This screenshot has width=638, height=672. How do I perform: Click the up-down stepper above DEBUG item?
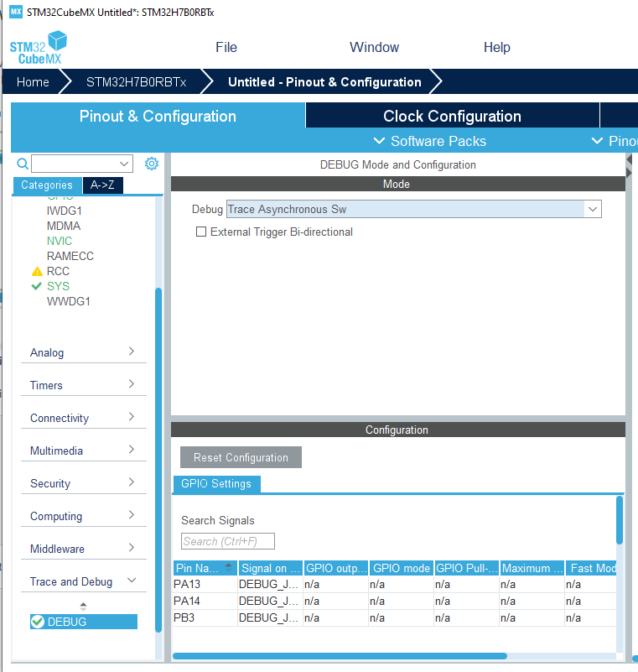coord(84,606)
